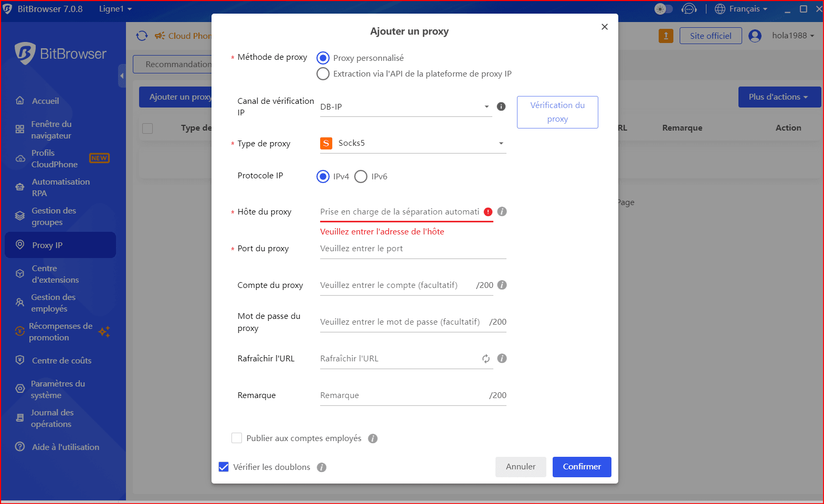This screenshot has height=504, width=824.
Task: Click the refresh icon in Rafraîchir l'URL field
Action: click(486, 359)
